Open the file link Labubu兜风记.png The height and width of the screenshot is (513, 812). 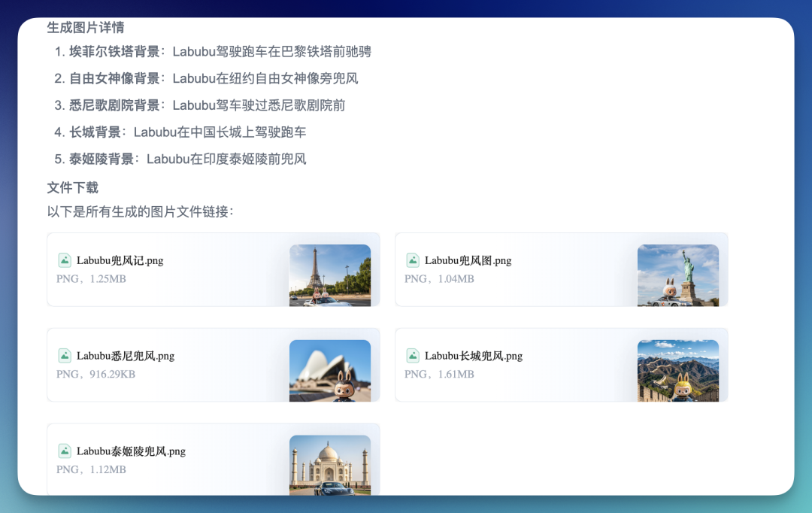[120, 260]
